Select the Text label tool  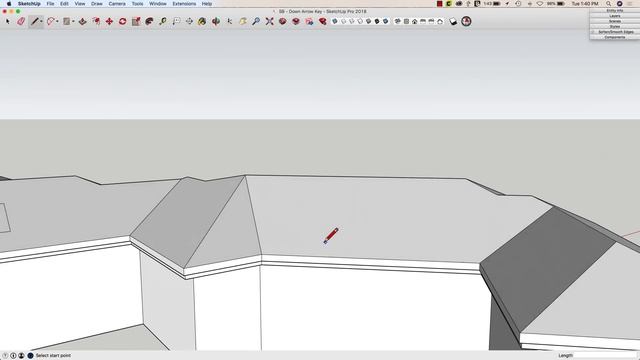pyautogui.click(x=176, y=21)
